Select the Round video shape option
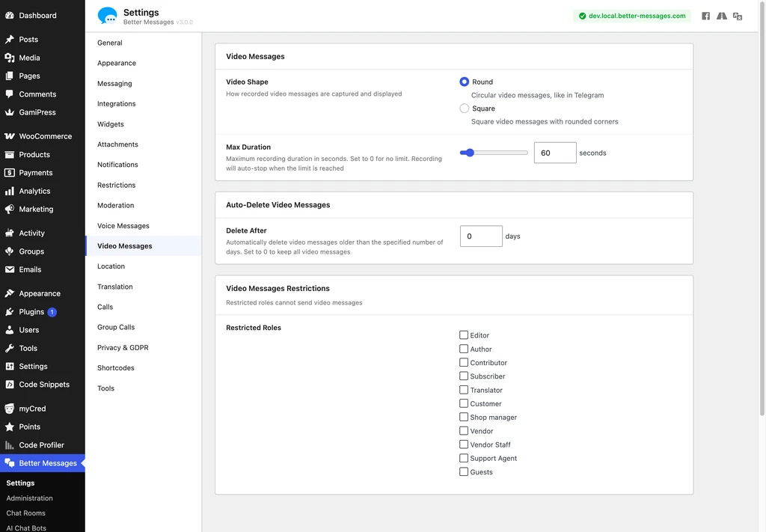The image size is (766, 532). [464, 82]
